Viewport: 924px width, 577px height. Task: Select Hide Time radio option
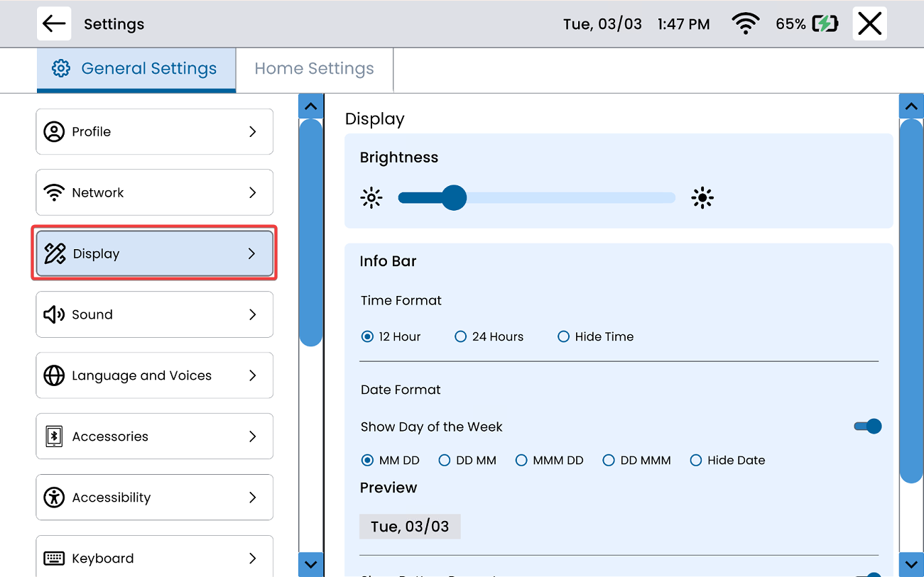[564, 337]
